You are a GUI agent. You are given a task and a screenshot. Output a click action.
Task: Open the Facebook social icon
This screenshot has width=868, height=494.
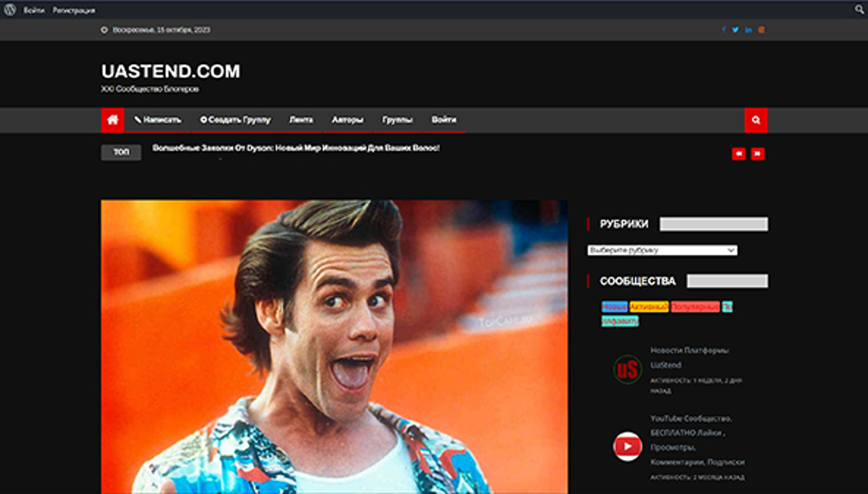click(x=724, y=30)
